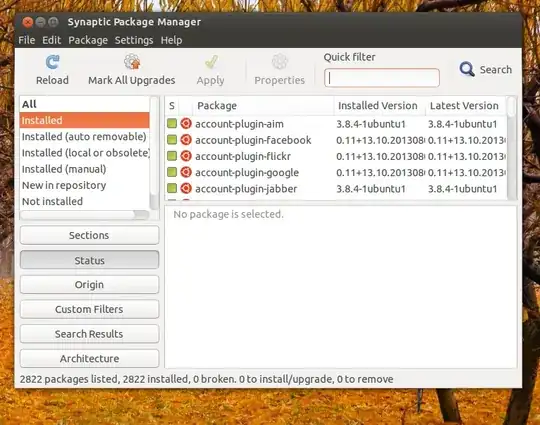Click the filter list horizontal scrollbar
The width and height of the screenshot is (540, 425).
pyautogui.click(x=85, y=215)
